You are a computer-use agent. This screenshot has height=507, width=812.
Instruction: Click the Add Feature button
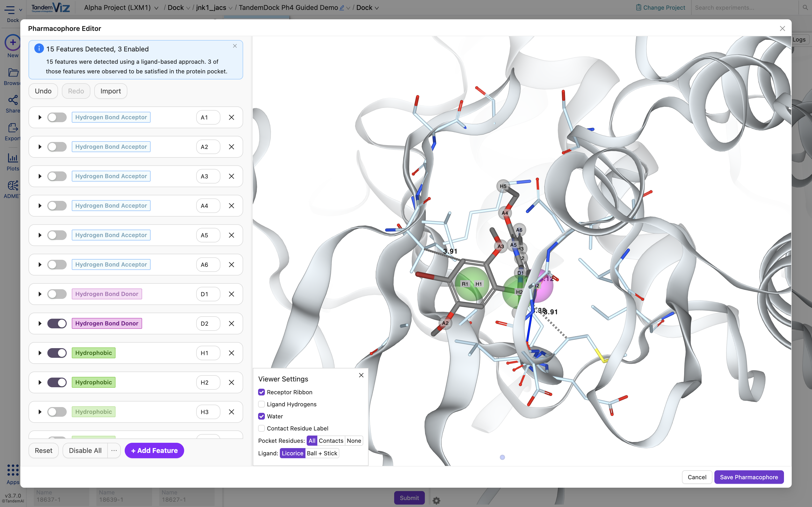click(154, 451)
